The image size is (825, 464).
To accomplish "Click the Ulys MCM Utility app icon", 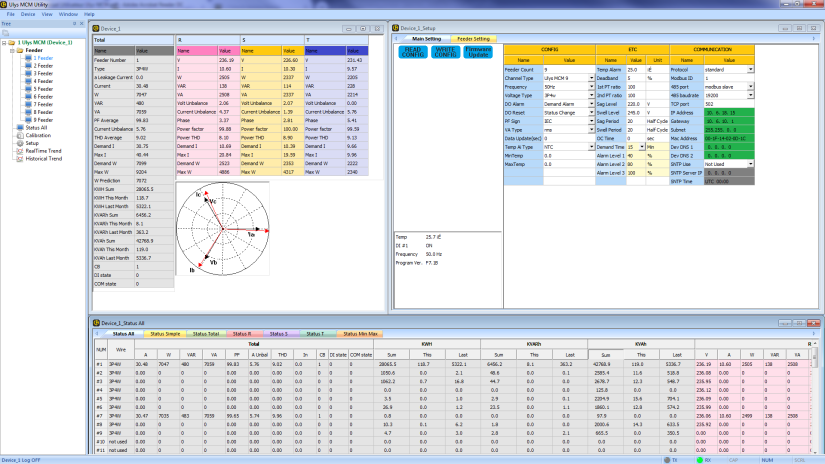I will [x=4, y=4].
